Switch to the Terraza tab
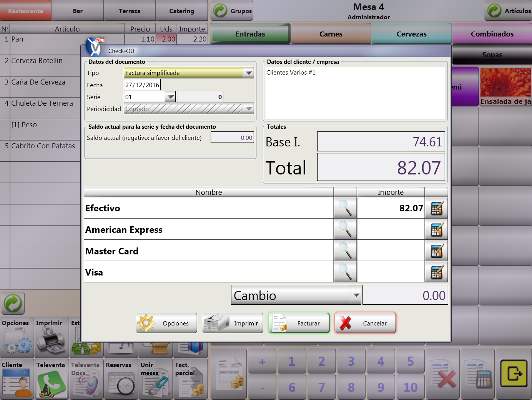The image size is (532, 400). [x=130, y=11]
